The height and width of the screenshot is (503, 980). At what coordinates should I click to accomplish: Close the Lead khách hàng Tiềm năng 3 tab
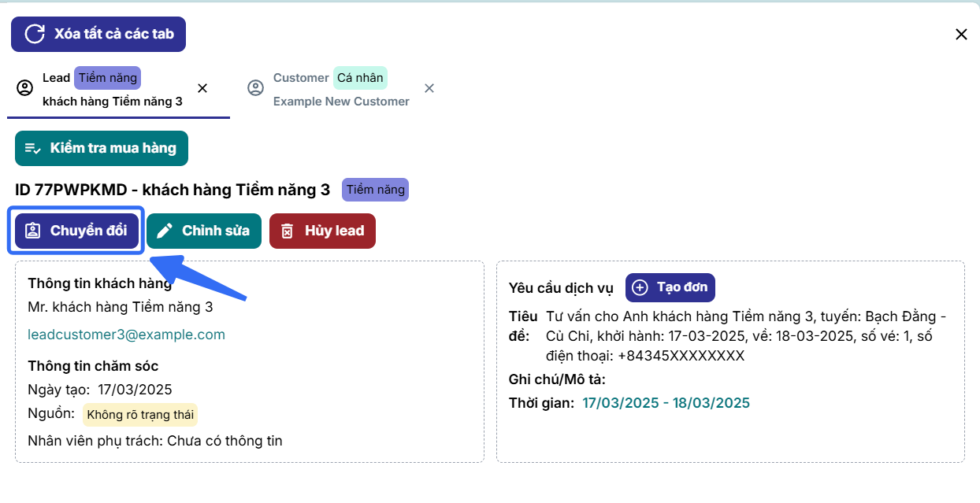point(202,88)
